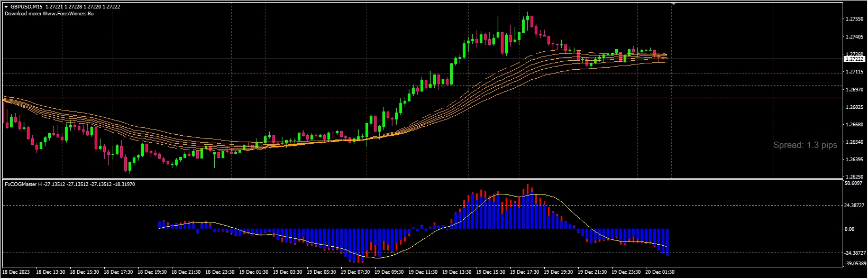Click the -24.38727 indicator scale label

(x=855, y=253)
